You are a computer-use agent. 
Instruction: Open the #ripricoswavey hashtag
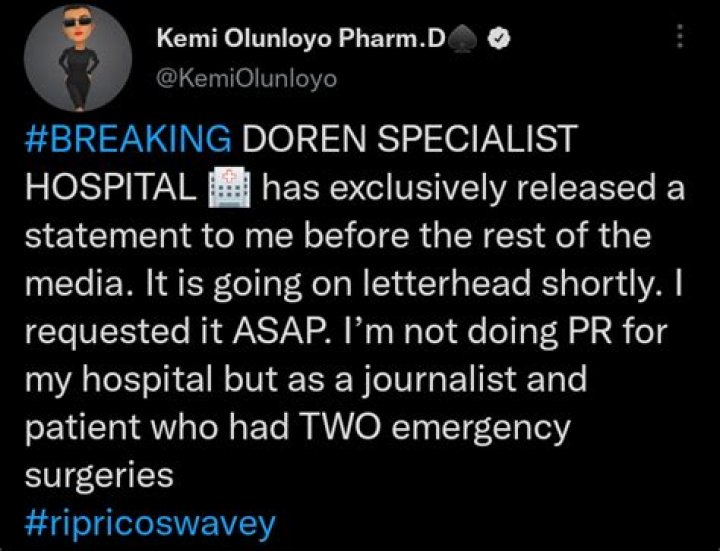tap(150, 523)
